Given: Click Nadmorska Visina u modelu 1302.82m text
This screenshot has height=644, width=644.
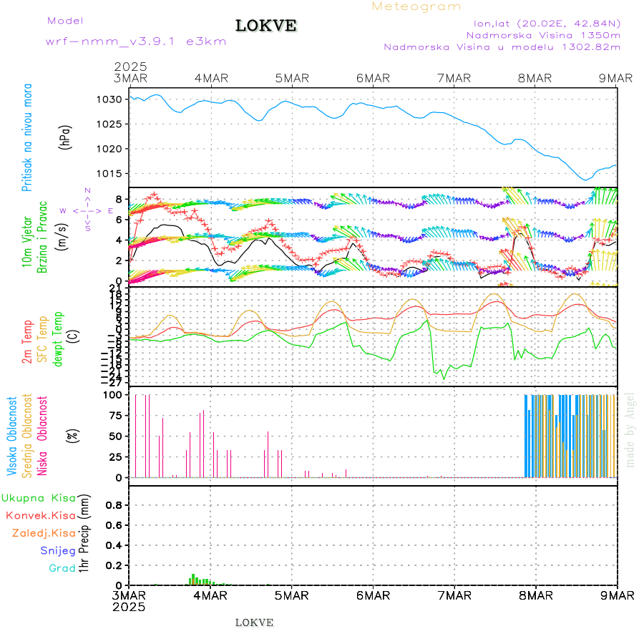Looking at the screenshot, I should click(x=502, y=47).
